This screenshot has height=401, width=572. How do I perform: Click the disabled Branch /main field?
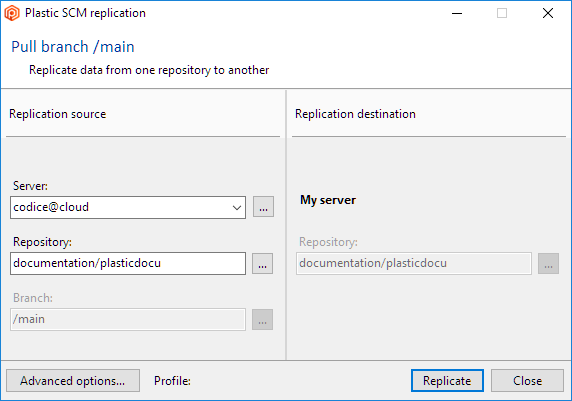point(128,319)
